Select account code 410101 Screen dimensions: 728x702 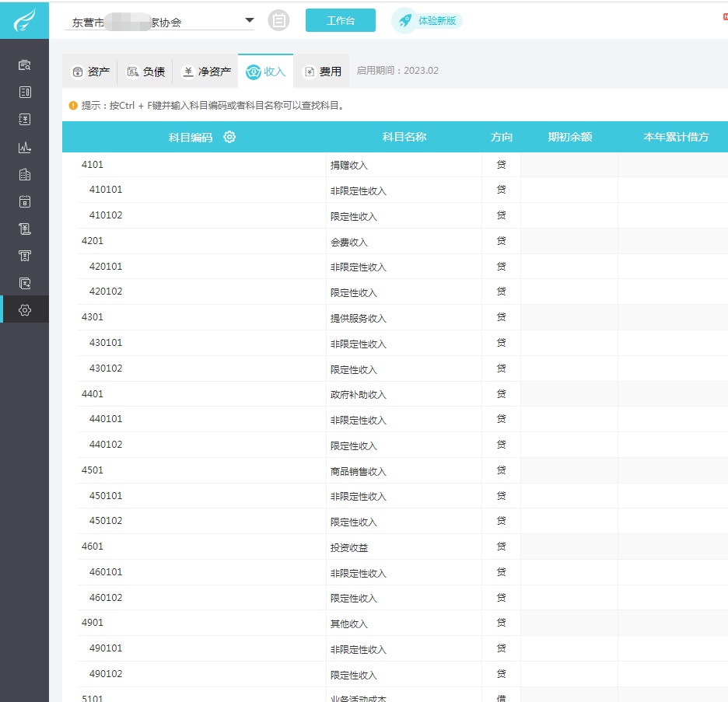click(106, 190)
